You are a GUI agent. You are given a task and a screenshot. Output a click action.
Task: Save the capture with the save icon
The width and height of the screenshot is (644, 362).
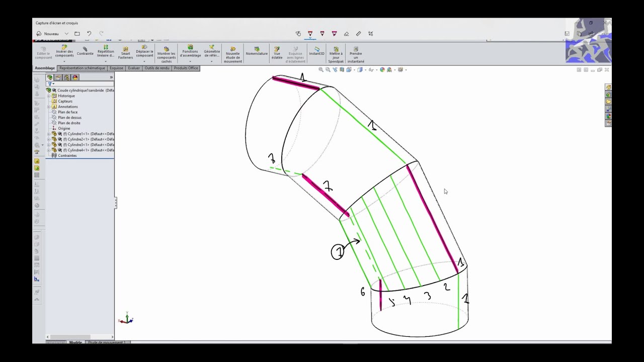(x=567, y=34)
